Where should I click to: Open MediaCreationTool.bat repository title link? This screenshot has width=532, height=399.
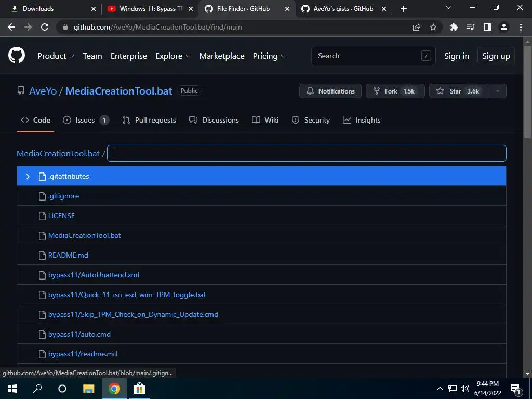pos(119,91)
